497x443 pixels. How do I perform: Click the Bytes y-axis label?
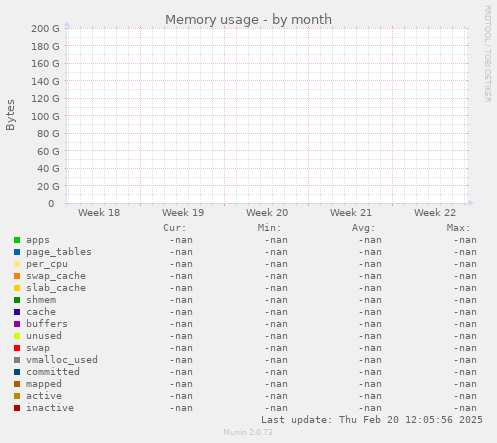click(10, 115)
